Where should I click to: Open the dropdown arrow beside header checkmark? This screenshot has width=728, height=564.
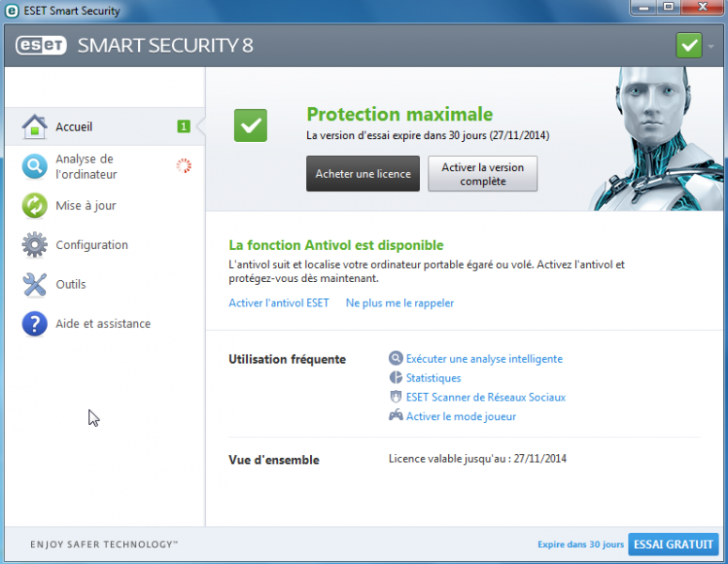(711, 45)
